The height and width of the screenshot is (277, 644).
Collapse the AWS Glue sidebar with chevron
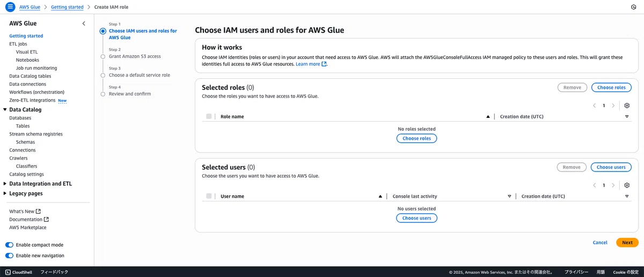tap(83, 24)
